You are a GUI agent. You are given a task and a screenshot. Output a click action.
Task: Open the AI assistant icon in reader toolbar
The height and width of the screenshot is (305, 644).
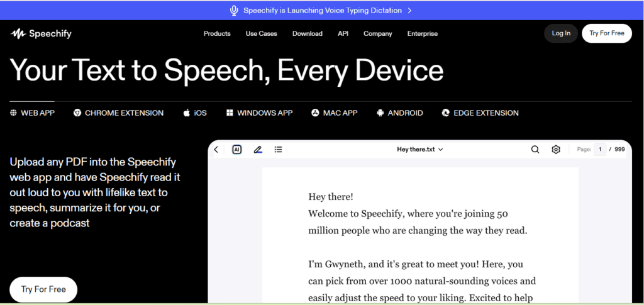(236, 150)
